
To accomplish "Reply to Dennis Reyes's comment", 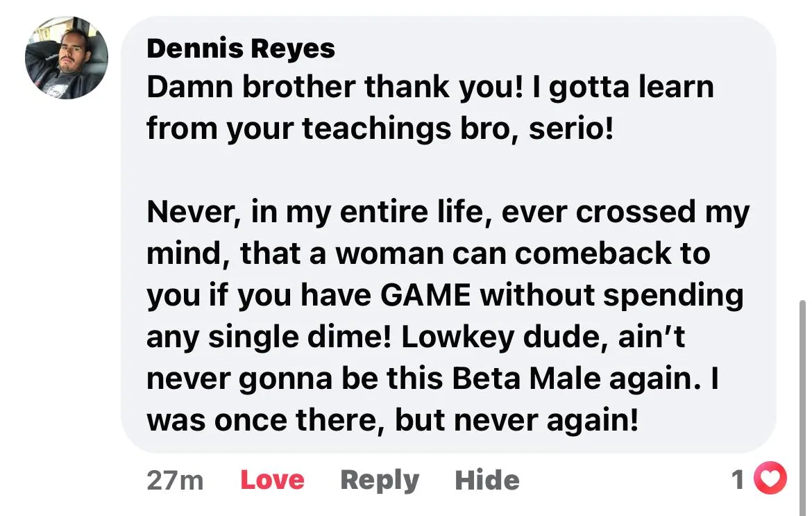I will coord(380,481).
